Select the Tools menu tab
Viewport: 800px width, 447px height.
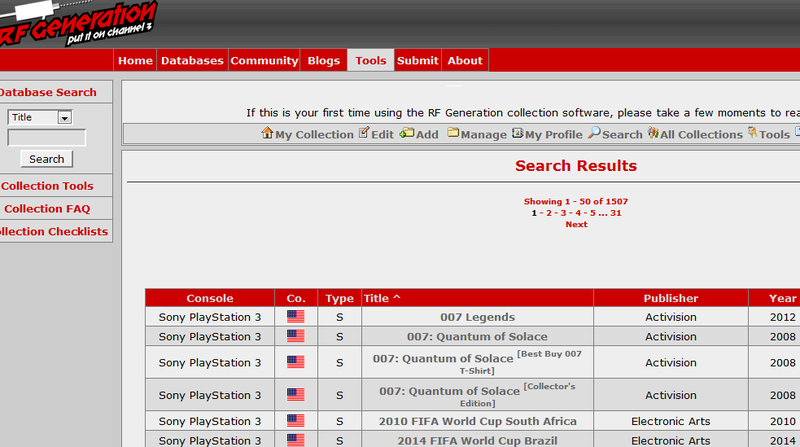pyautogui.click(x=371, y=60)
